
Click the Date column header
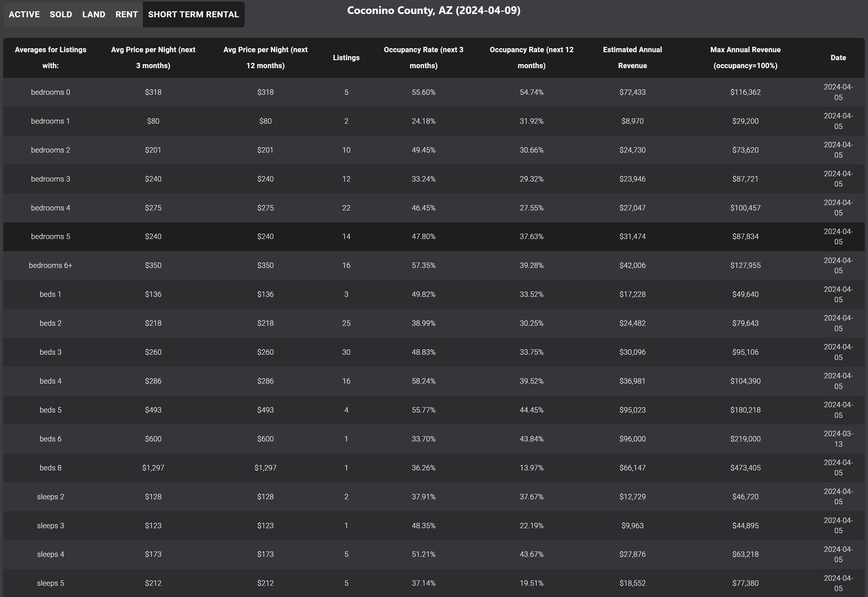pos(838,58)
